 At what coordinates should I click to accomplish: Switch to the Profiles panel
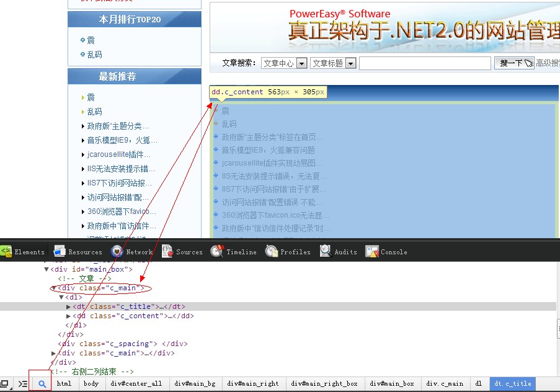click(x=288, y=252)
